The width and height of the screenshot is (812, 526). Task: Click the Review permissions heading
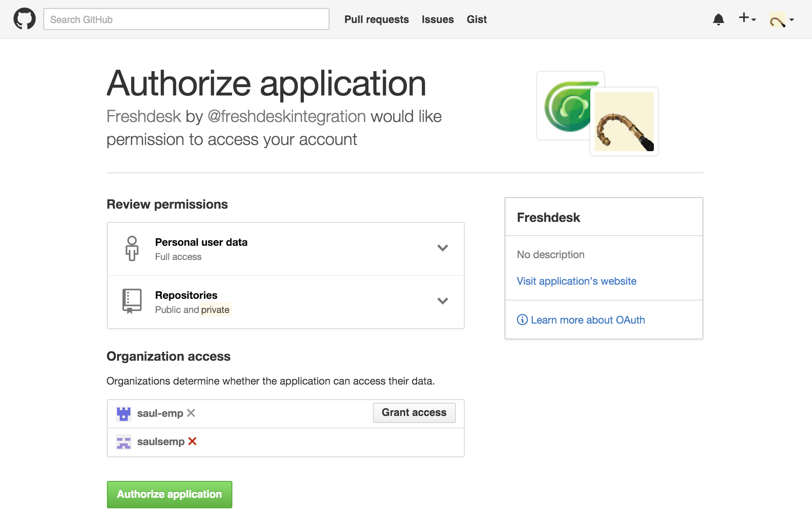(167, 204)
